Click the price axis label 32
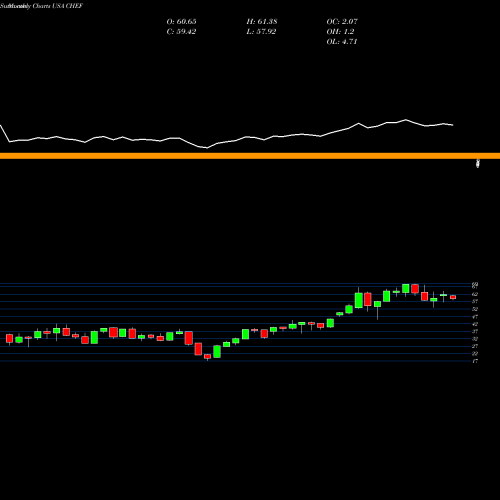The image size is (500, 500). (475, 339)
